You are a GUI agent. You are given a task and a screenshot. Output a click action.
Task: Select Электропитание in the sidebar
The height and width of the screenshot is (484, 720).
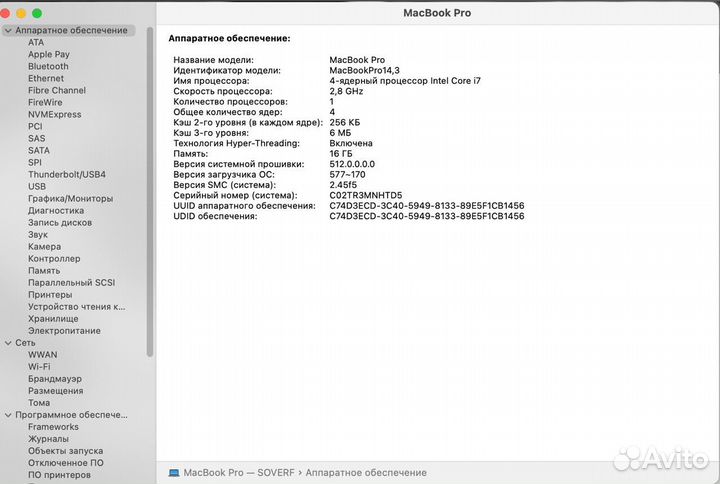coord(64,331)
